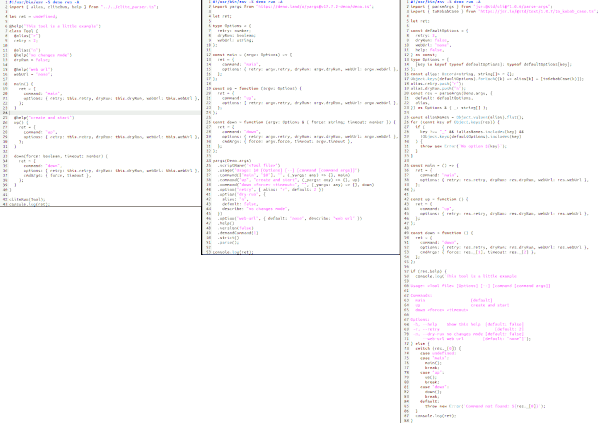This screenshot has width=600, height=423.
Task: Click the highlighted empty line 24 in cliteRun pane
Action: pos(104,113)
